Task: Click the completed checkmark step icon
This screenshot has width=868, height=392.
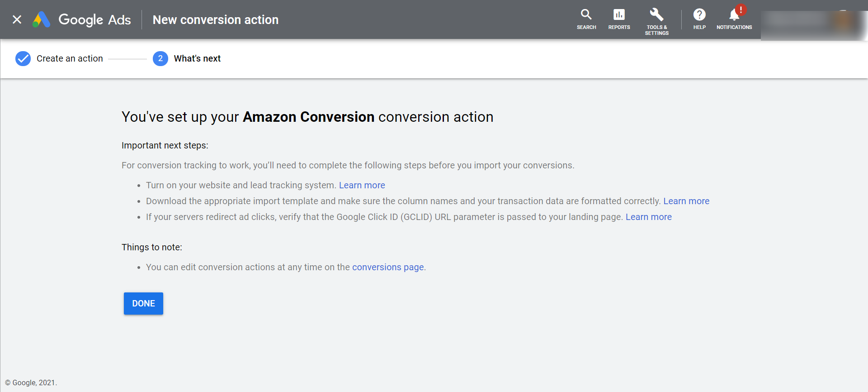Action: point(23,58)
